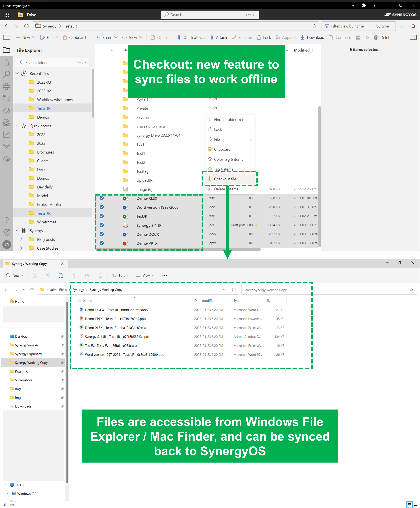The image size is (420, 508).
Task: Open the apps grid launcher icon
Action: click(7, 15)
